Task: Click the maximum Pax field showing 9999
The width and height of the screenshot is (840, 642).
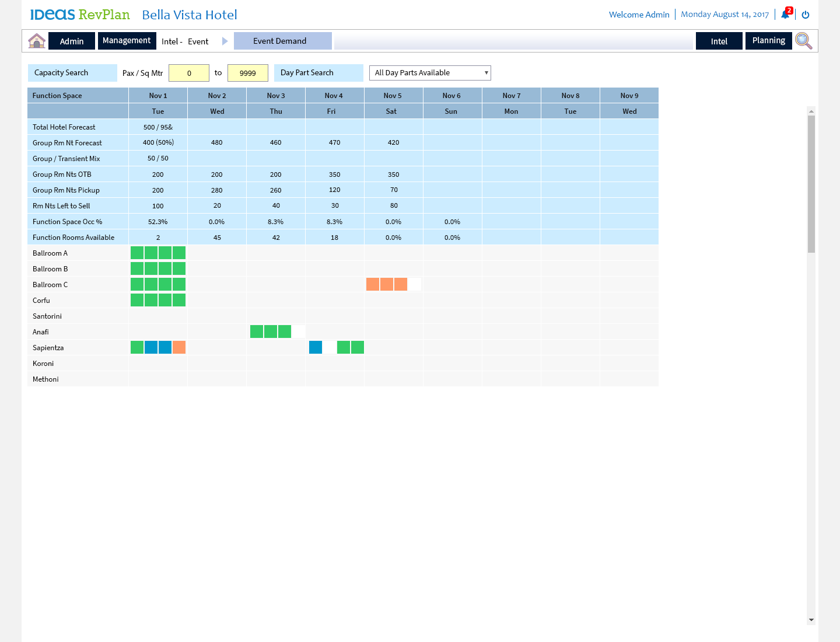Action: point(248,73)
